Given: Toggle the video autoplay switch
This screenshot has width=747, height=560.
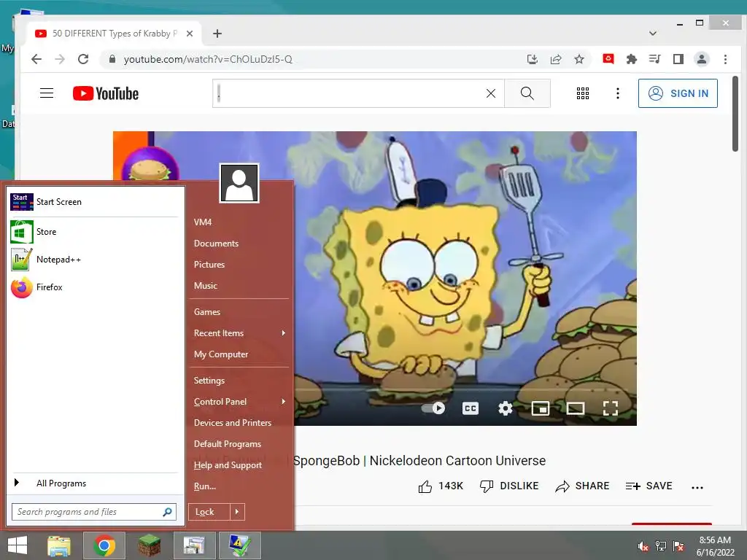Looking at the screenshot, I should (433, 408).
